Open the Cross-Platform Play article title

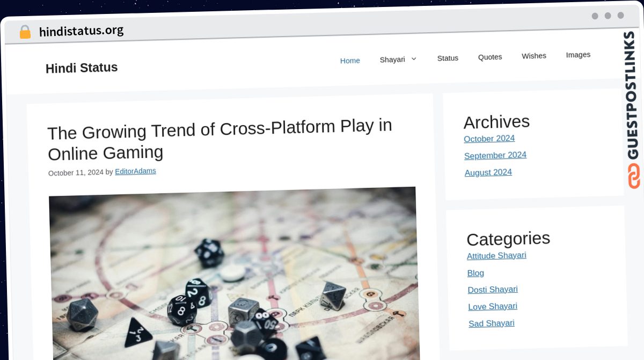point(220,139)
